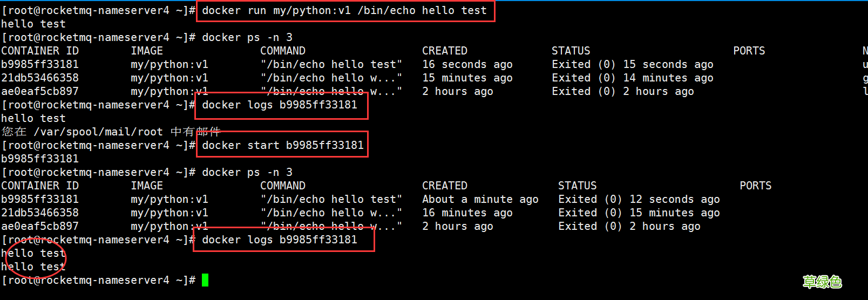Image resolution: width=868 pixels, height=300 pixels.
Task: Click the CREATED header in the second table
Action: [x=444, y=186]
